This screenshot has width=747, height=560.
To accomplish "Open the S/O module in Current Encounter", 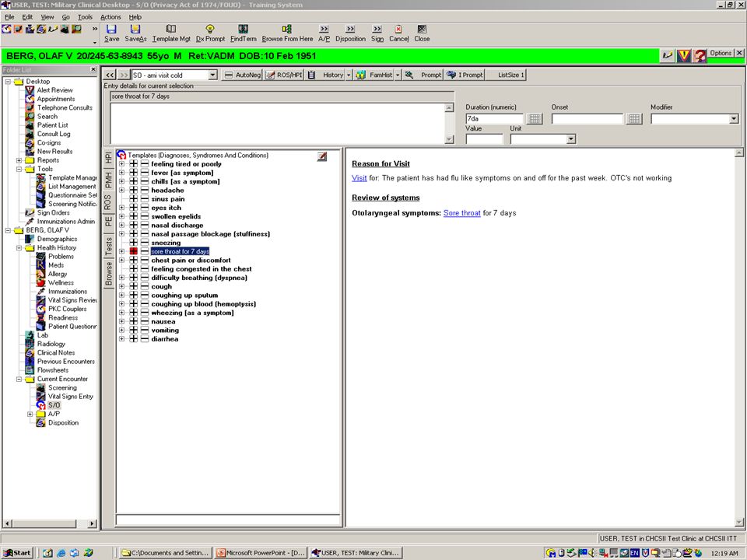I will [x=54, y=405].
